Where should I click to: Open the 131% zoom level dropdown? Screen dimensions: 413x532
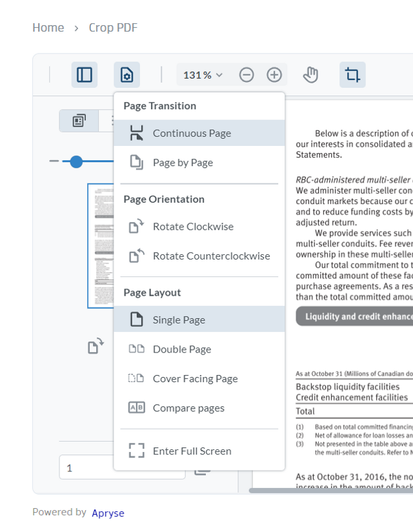click(203, 75)
